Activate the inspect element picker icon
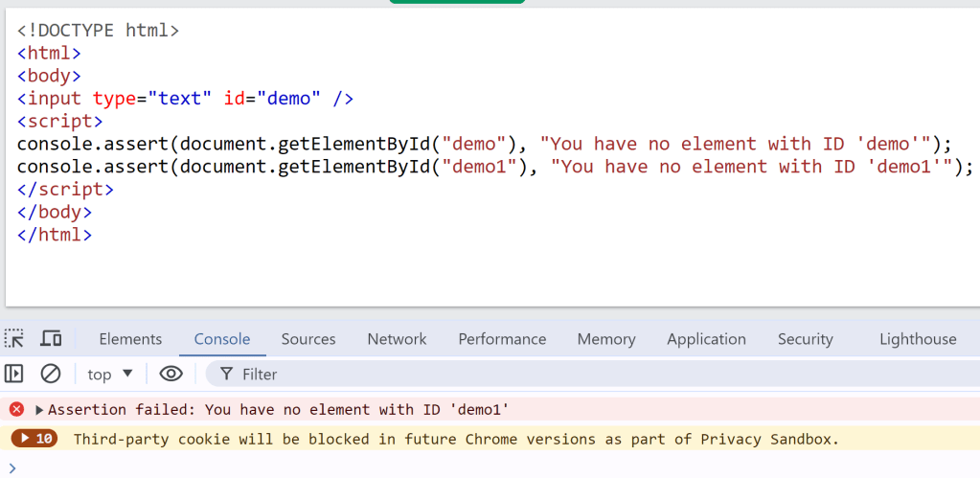 (14, 339)
